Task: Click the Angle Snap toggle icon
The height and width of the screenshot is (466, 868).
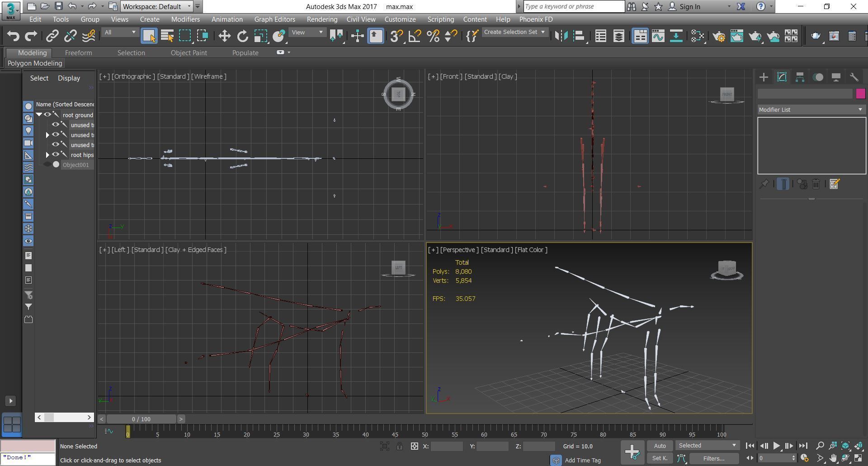Action: click(x=415, y=36)
